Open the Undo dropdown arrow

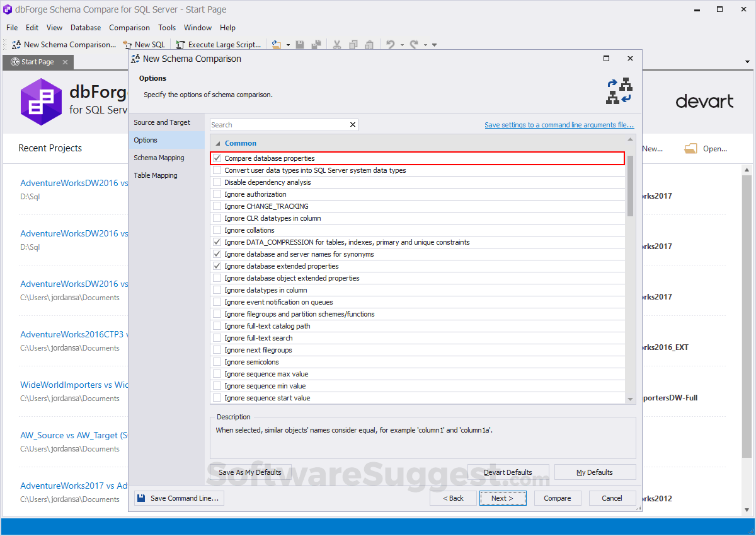[401, 44]
